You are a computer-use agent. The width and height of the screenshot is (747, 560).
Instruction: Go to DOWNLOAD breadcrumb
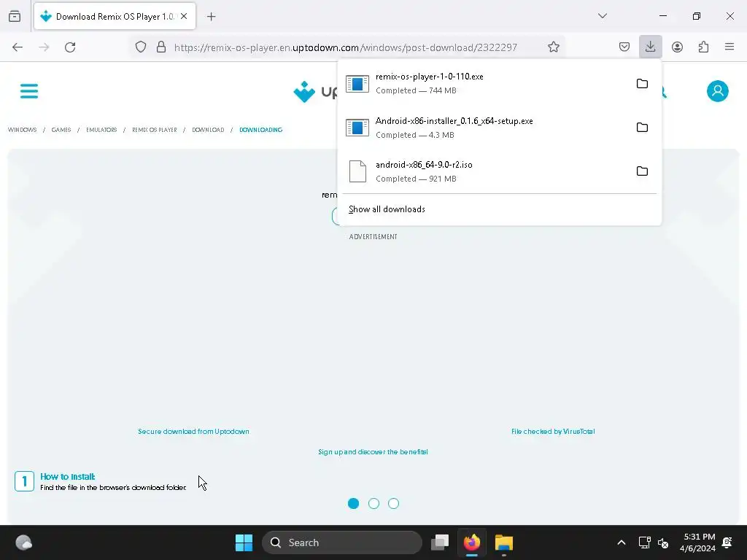point(208,130)
